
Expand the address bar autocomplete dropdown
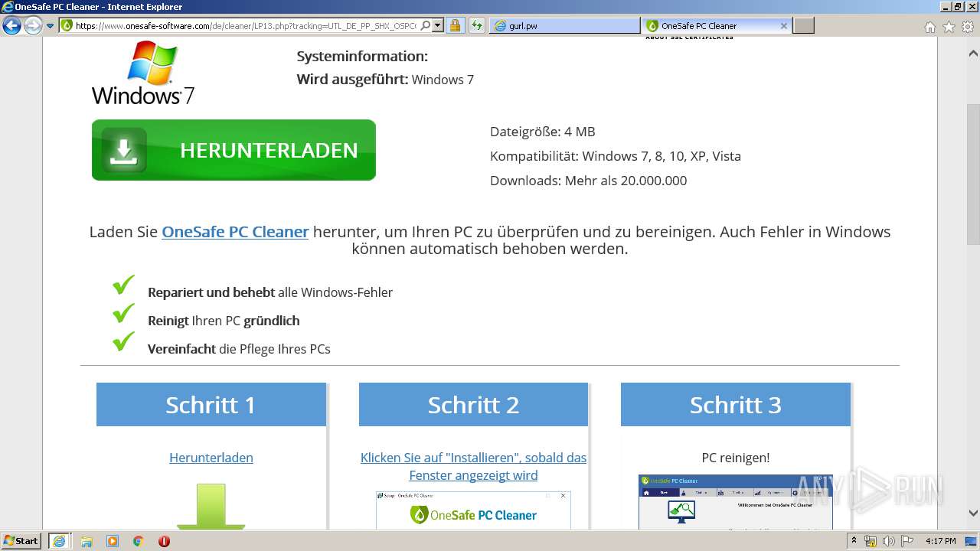(x=438, y=25)
